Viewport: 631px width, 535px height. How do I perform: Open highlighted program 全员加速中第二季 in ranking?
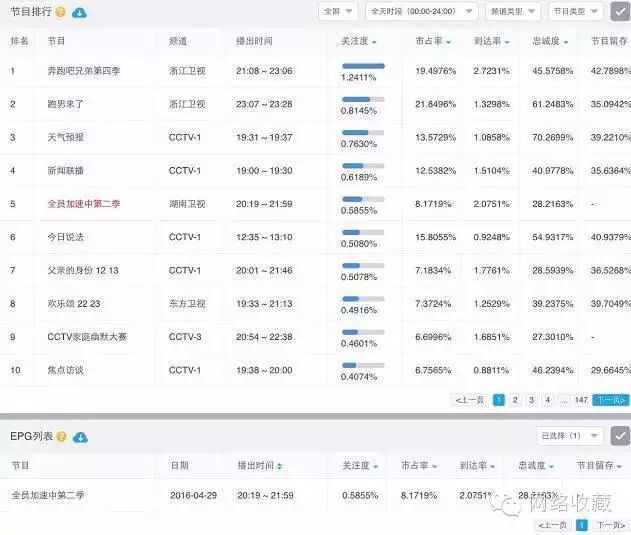[x=84, y=204]
